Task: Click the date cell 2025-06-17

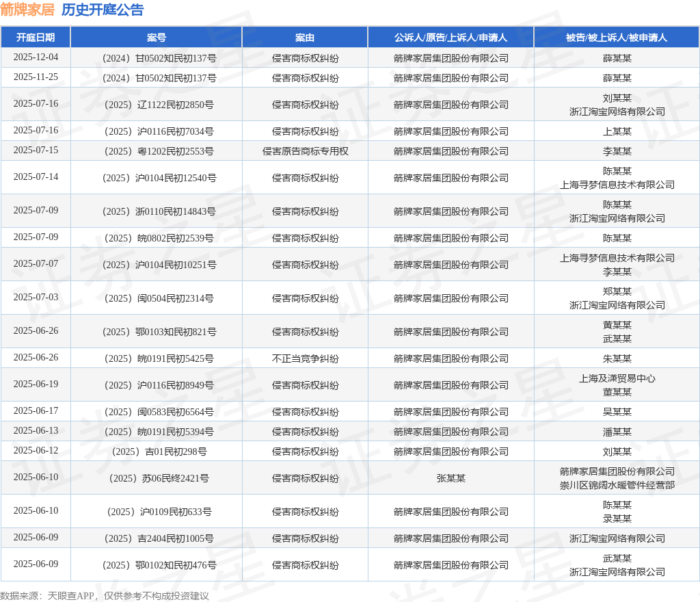Action: 36,411
